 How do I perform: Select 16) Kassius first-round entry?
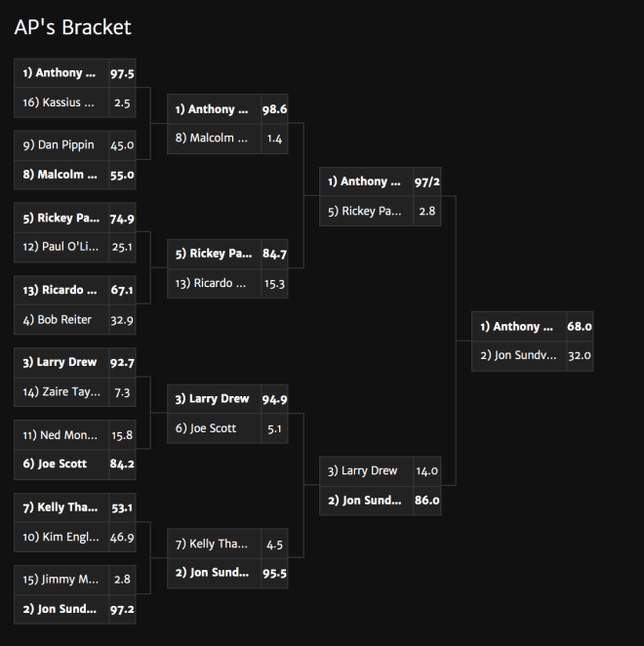click(x=75, y=102)
